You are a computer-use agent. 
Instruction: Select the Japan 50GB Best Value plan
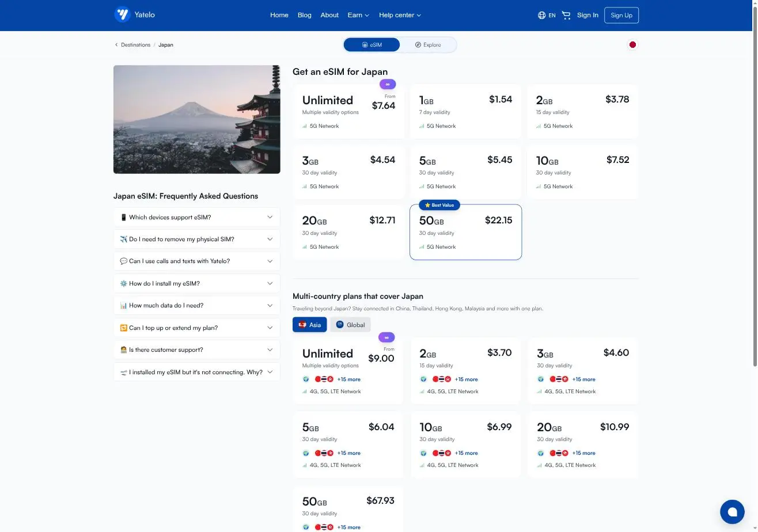click(465, 232)
